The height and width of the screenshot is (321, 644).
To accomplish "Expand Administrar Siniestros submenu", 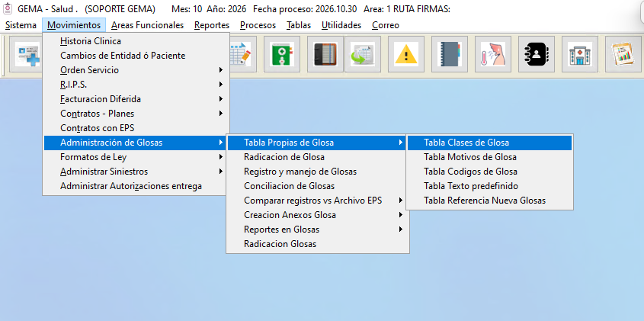I will pos(136,172).
